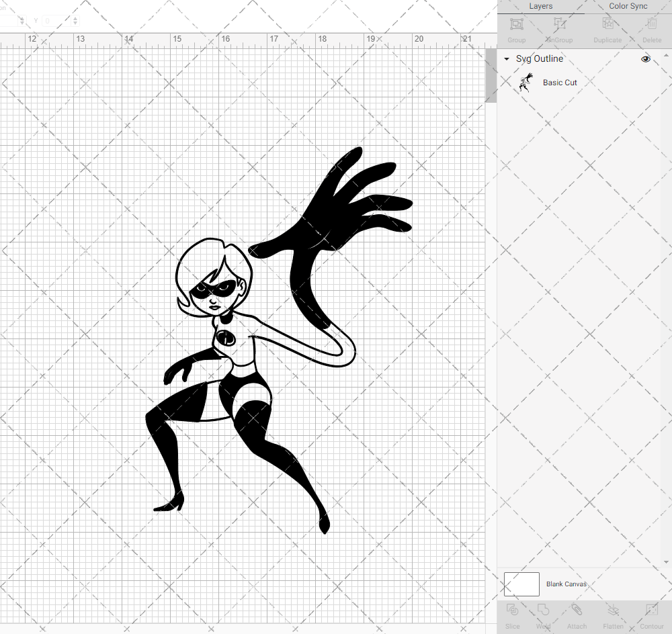This screenshot has width=672, height=634.
Task: Click the Y position input field
Action: tap(56, 20)
